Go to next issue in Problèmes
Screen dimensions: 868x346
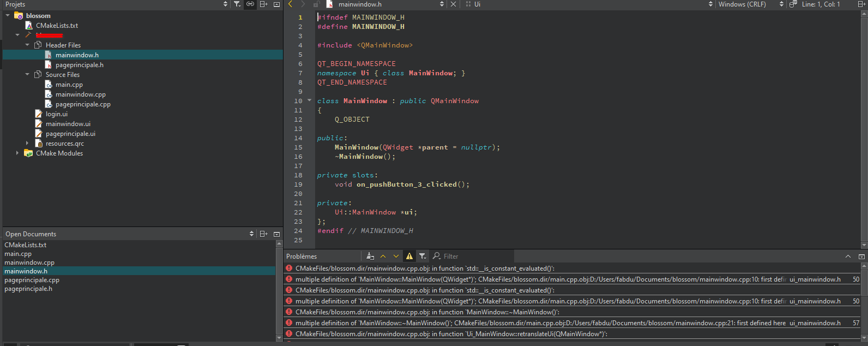click(x=396, y=256)
